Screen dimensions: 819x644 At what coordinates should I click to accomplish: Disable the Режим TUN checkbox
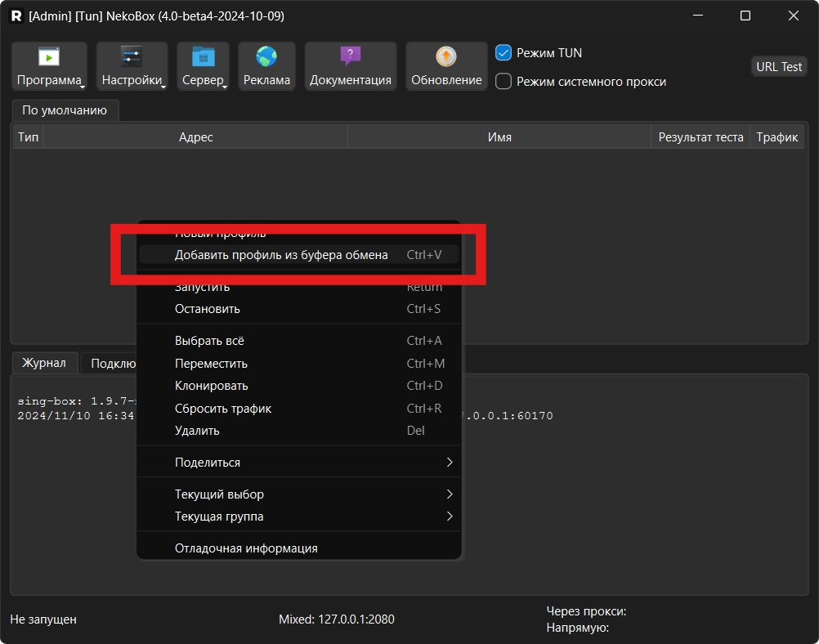pyautogui.click(x=504, y=53)
